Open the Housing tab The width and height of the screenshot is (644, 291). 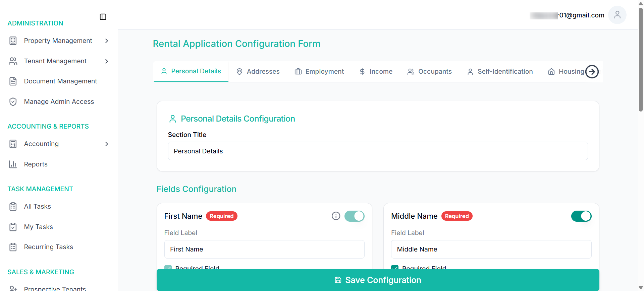(x=566, y=72)
